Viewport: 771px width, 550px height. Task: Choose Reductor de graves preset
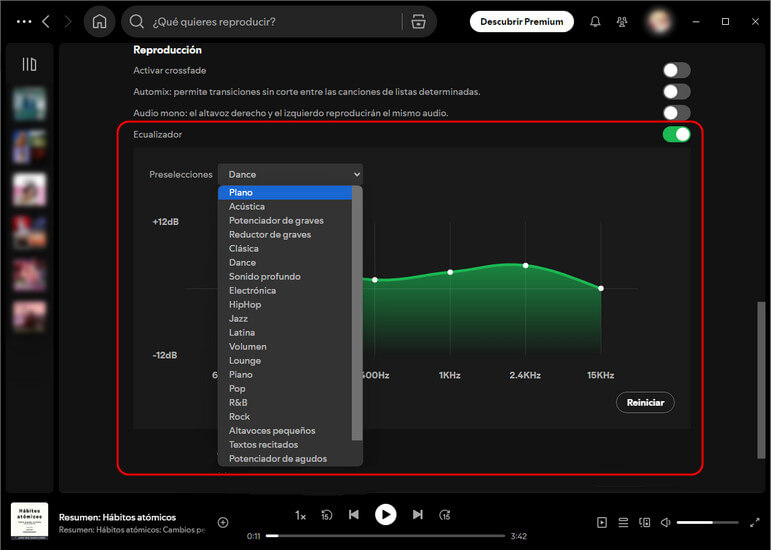[x=285, y=234]
